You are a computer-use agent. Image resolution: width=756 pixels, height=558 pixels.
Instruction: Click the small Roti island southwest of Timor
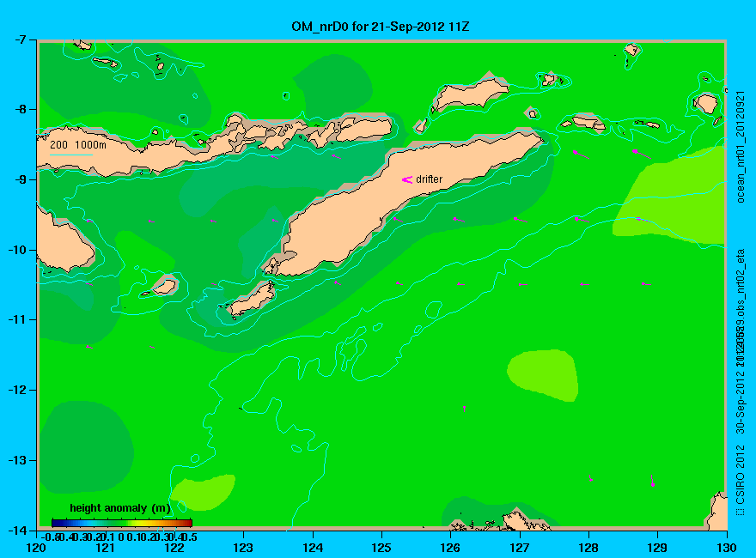(253, 300)
